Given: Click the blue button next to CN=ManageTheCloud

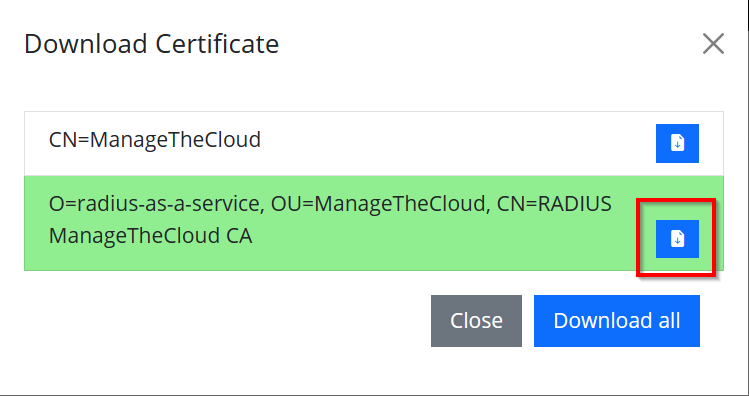Looking at the screenshot, I should (677, 143).
